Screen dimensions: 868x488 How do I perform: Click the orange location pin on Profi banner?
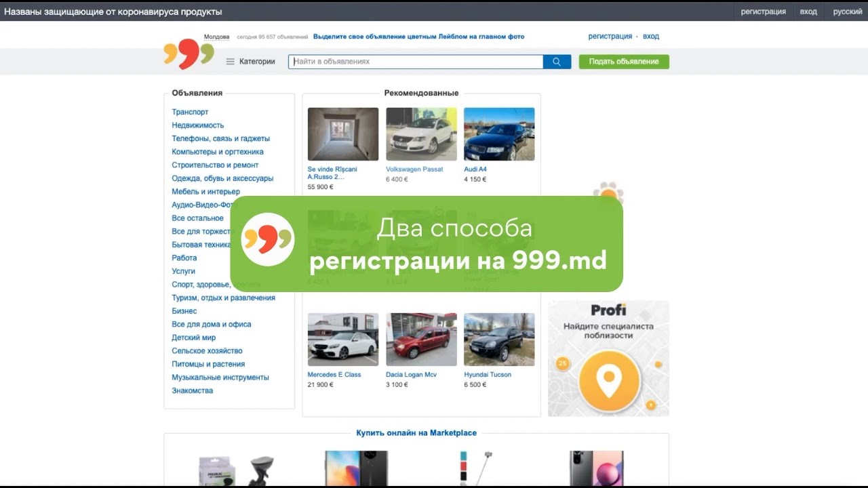pyautogui.click(x=609, y=382)
